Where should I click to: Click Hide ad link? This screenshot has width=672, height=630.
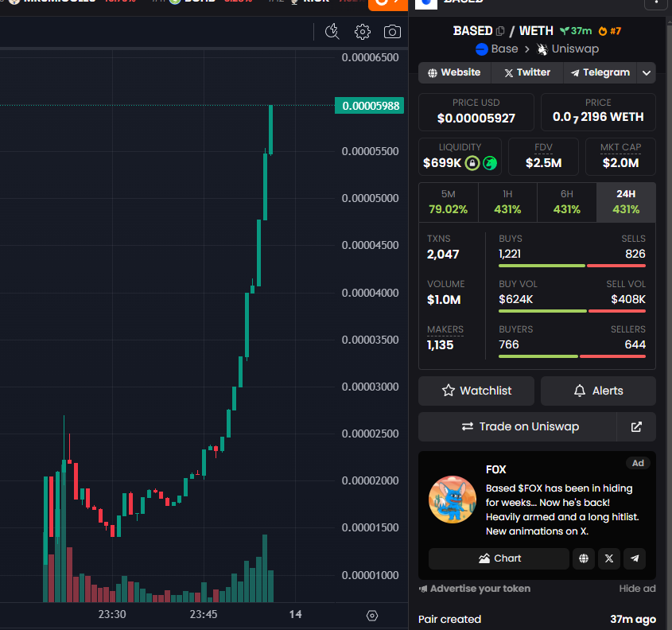(x=637, y=589)
